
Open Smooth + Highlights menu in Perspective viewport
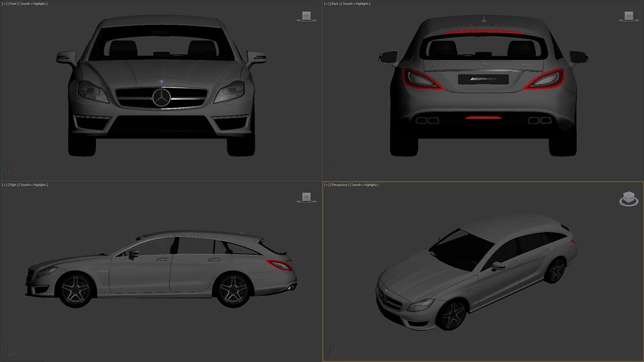(364, 185)
